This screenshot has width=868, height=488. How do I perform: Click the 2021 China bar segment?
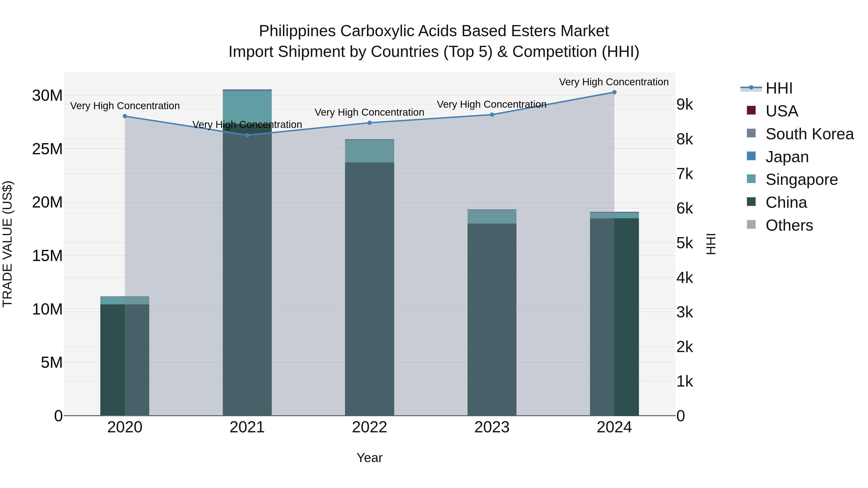coord(247,269)
